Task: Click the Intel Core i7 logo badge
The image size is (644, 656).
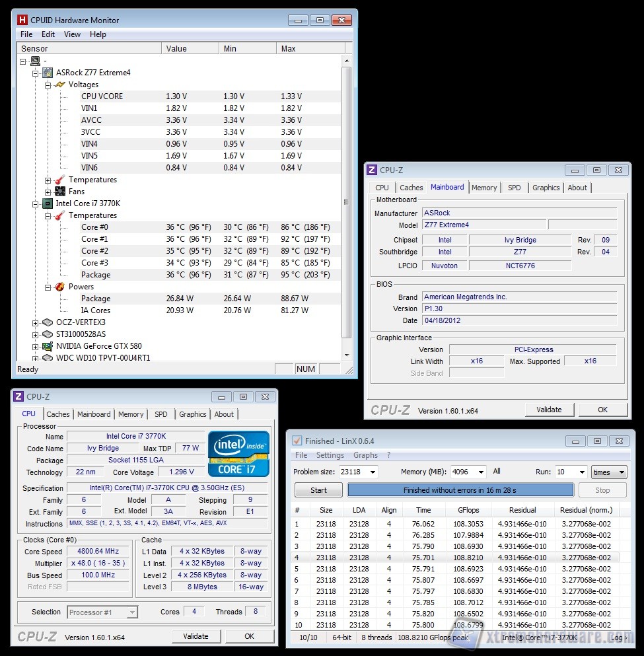Action: tap(238, 453)
